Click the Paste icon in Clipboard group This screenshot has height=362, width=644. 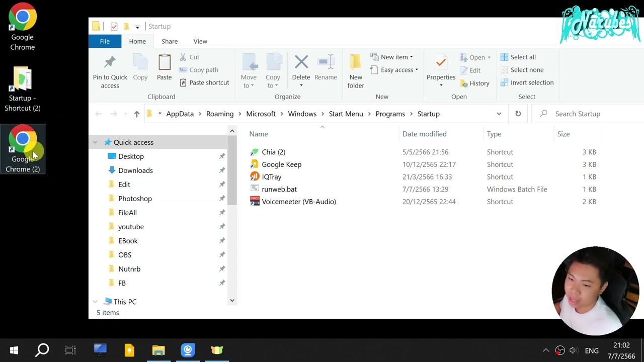[164, 63]
